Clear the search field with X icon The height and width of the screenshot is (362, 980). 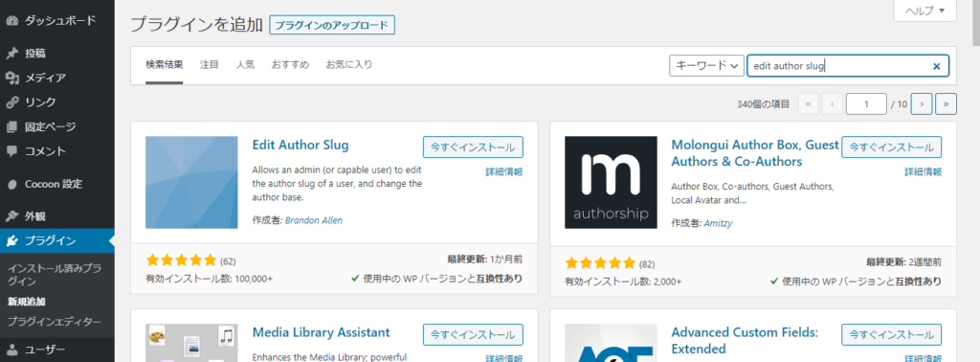pos(936,66)
